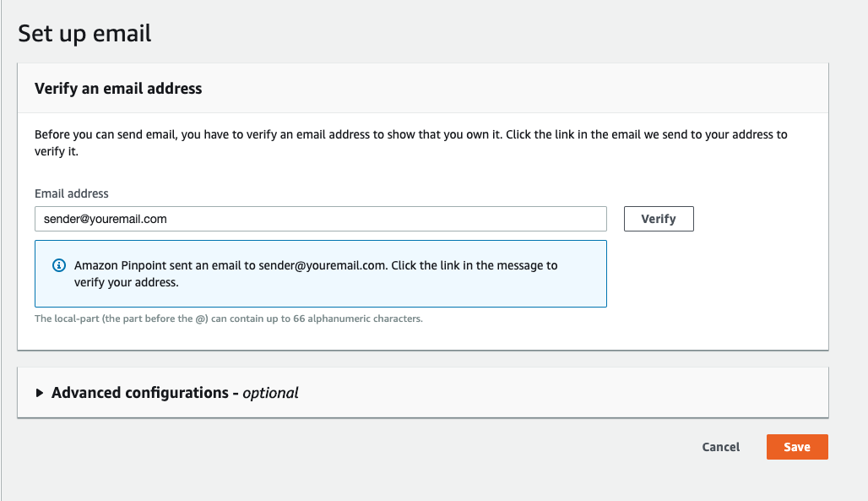Screen dimensions: 868x501
Task: Click the local-part helper text below the alert
Action: [229, 319]
